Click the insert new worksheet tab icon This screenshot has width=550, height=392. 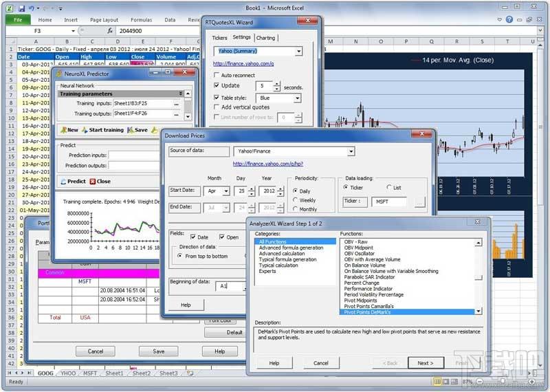[x=190, y=373]
